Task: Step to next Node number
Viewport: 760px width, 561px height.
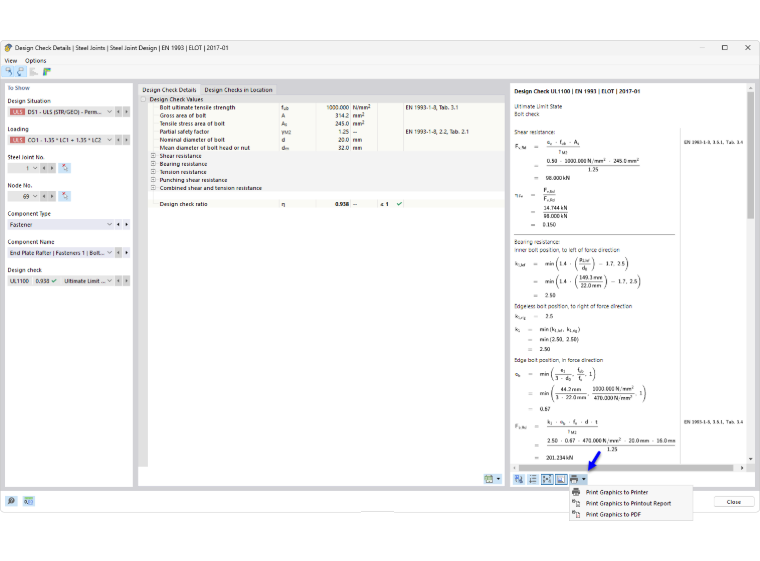Action: coord(52,196)
